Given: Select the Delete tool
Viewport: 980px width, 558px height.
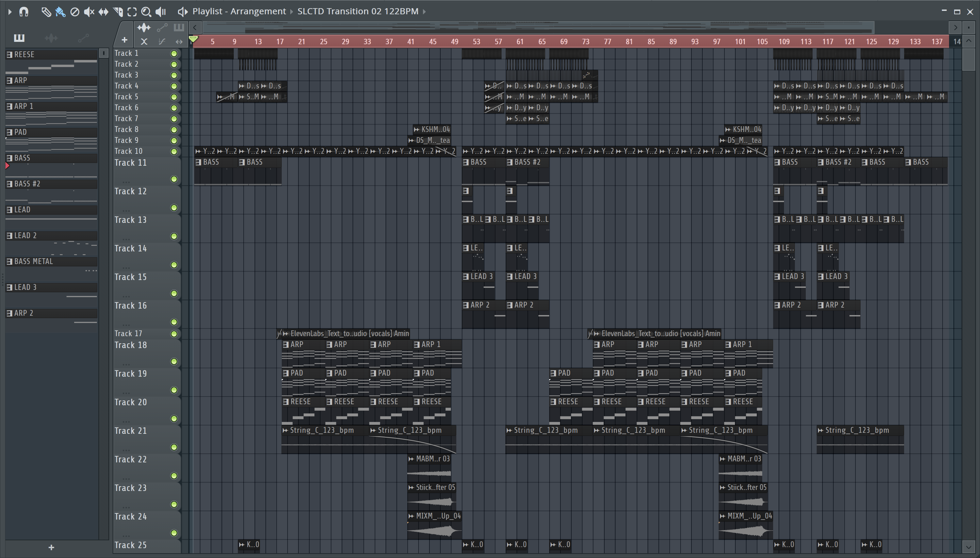Looking at the screenshot, I should point(75,12).
